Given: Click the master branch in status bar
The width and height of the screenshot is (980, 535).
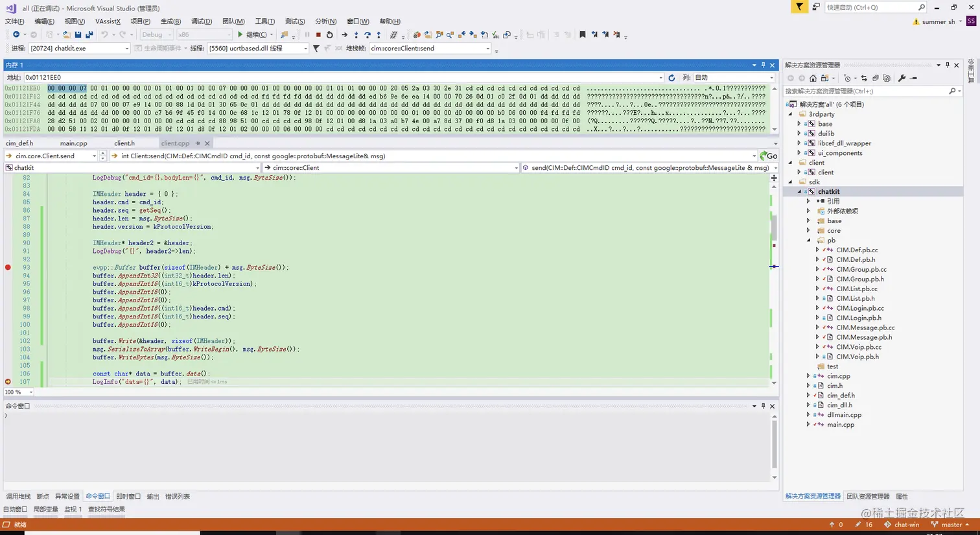Looking at the screenshot, I should click(x=950, y=525).
